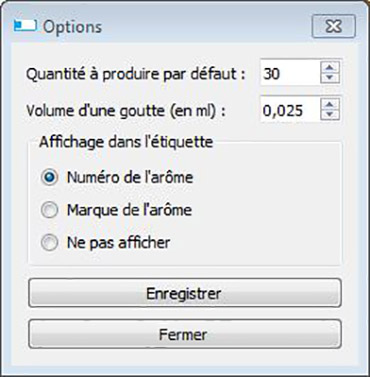Image resolution: width=370 pixels, height=377 pixels.
Task: Decrease drop volume using the down arrow
Action: pyautogui.click(x=330, y=115)
